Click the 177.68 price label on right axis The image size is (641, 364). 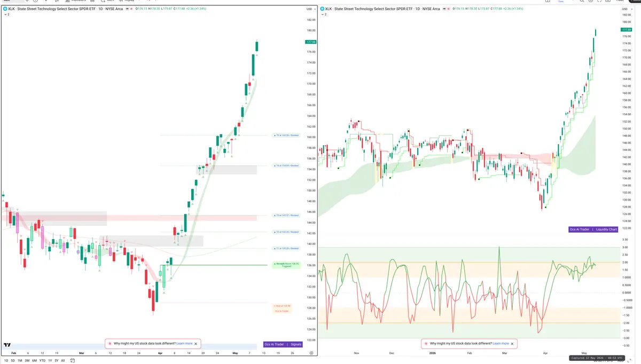tap(626, 29)
